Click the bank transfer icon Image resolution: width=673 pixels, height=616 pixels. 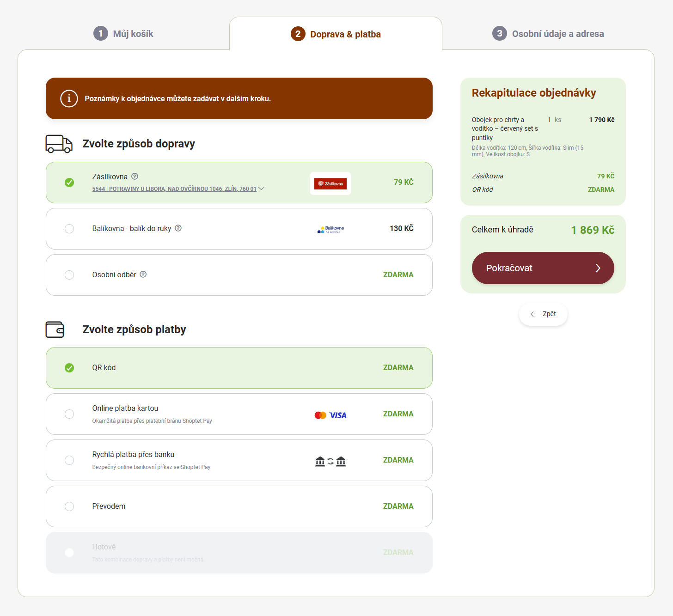[330, 461]
